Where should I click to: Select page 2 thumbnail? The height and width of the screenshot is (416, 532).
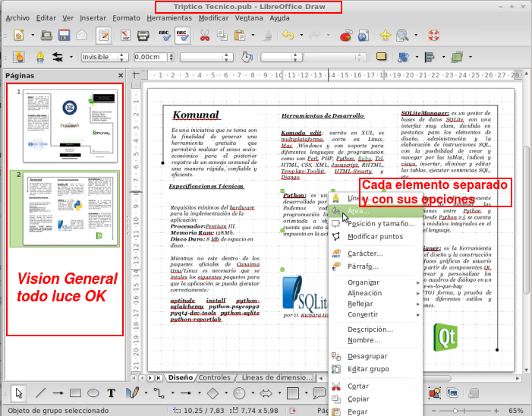pos(70,208)
